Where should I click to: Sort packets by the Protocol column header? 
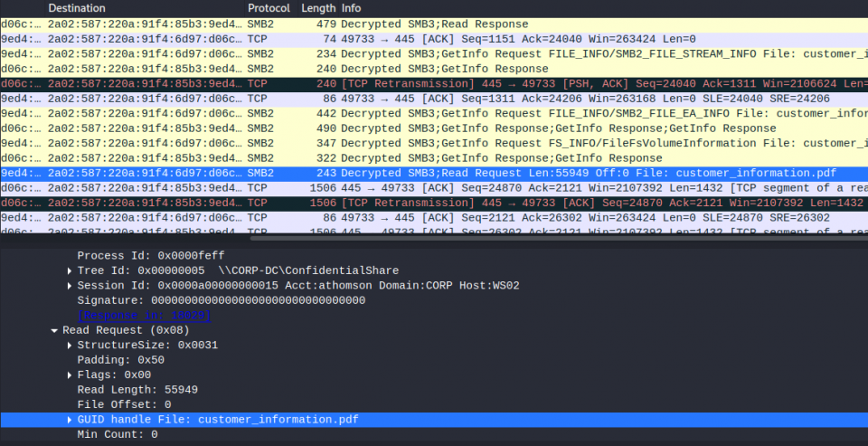click(270, 8)
